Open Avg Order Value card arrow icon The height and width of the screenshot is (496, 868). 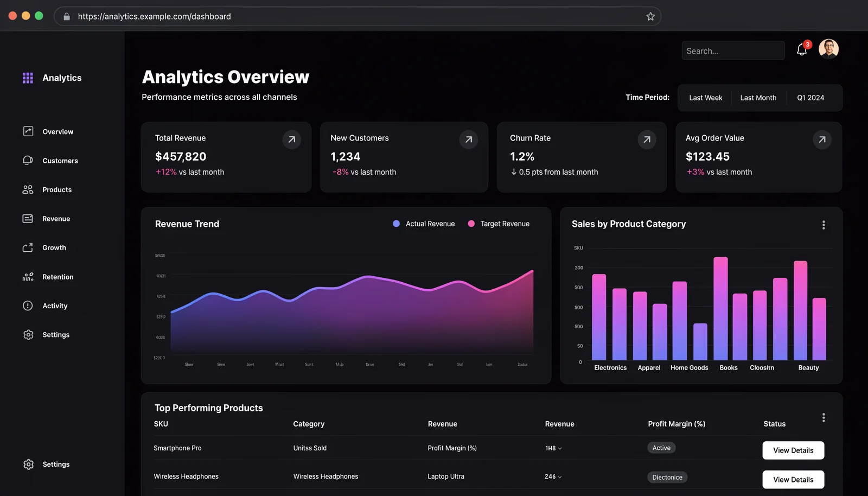click(x=822, y=139)
